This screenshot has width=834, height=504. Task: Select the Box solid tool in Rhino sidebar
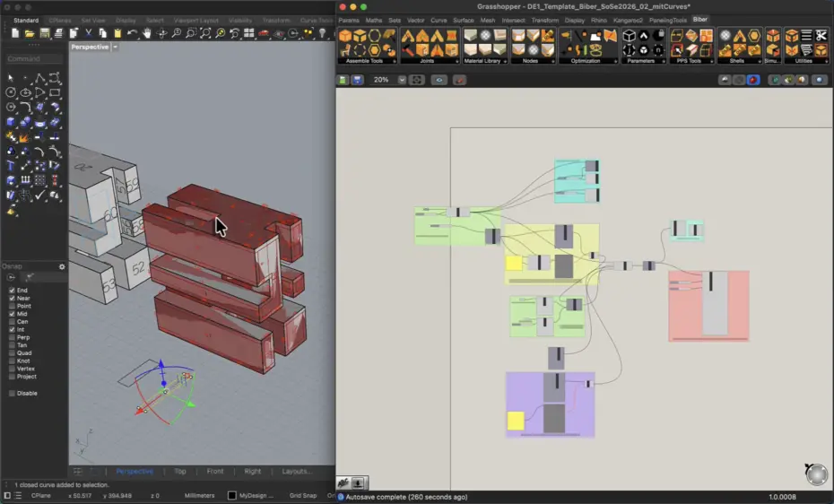pos(11,122)
